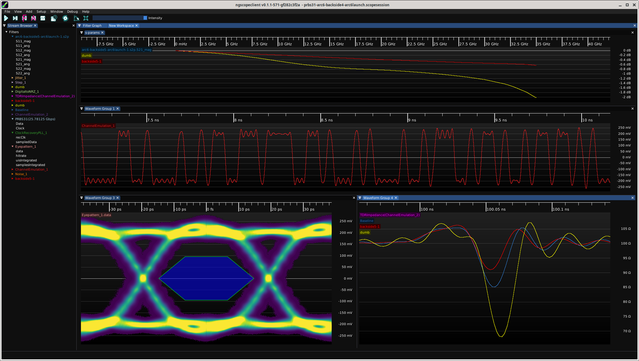Open Waveform Group 1 panel dropdown triangle

[82, 109]
